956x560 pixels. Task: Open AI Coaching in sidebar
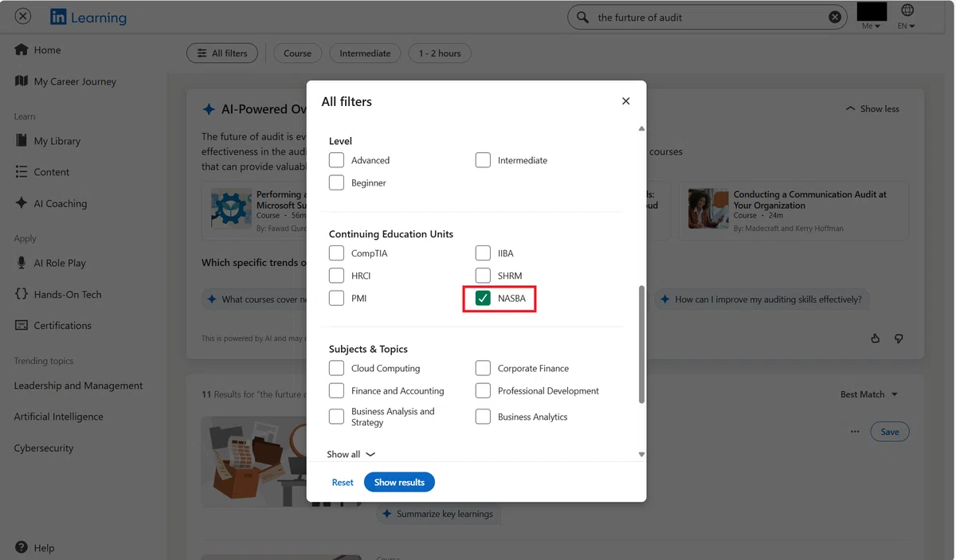pyautogui.click(x=51, y=203)
